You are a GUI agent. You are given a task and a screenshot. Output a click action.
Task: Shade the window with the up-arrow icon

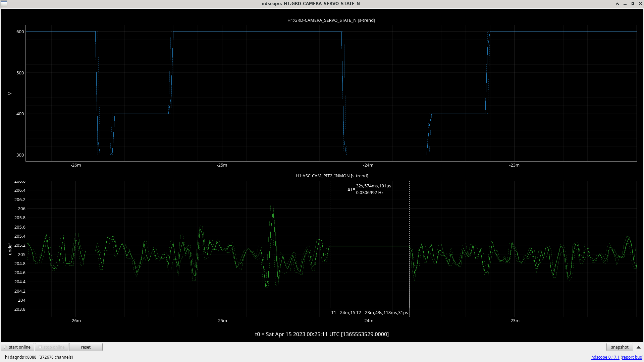coord(617,3)
